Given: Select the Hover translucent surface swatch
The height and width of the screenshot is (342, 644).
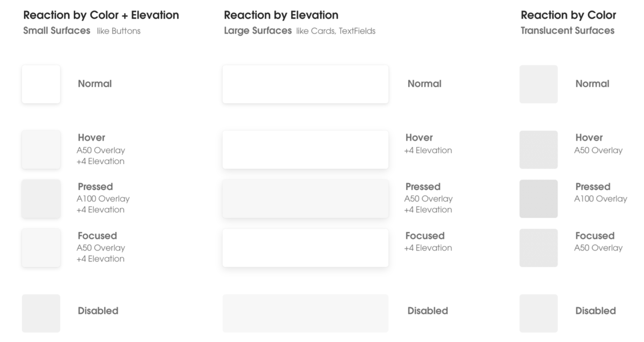Looking at the screenshot, I should click(538, 150).
